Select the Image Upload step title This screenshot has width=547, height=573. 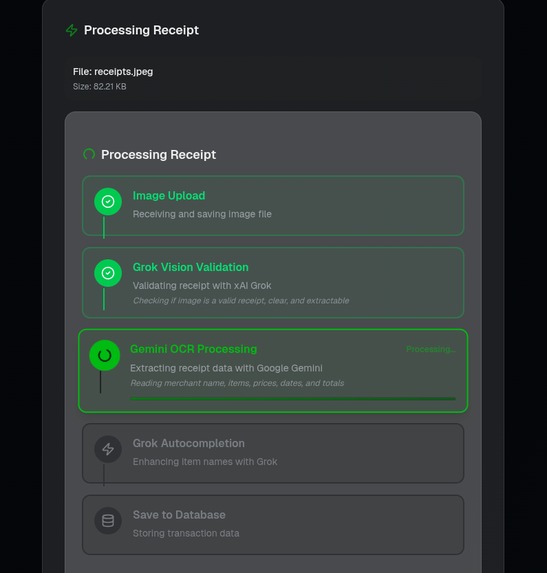point(169,196)
